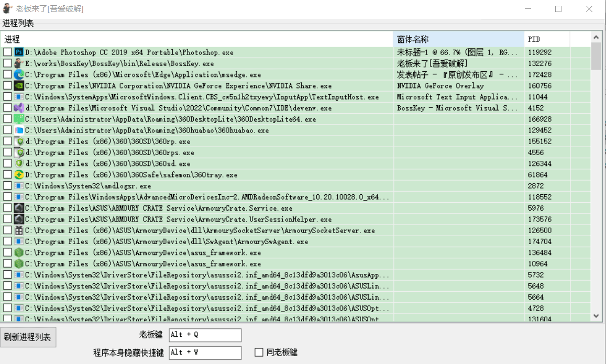Click the Visual Studio devenv.exe icon

pyautogui.click(x=19, y=108)
